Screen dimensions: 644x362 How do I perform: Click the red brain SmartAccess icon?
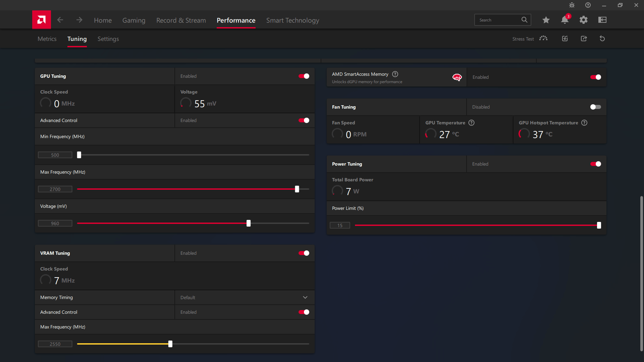[457, 77]
